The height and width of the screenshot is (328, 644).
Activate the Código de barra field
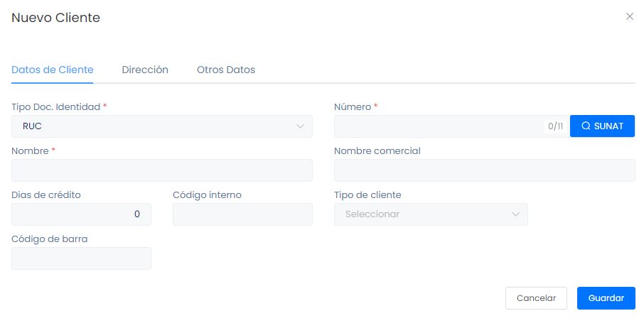pyautogui.click(x=81, y=258)
